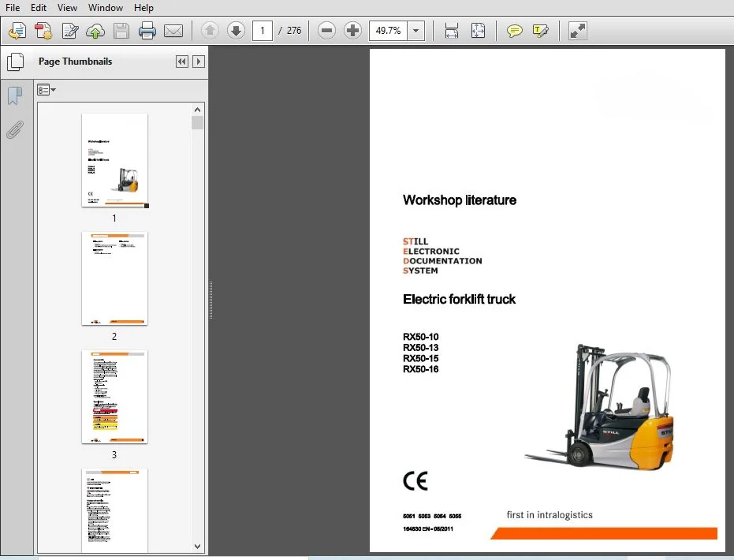Add a sticky note comment

(x=515, y=31)
